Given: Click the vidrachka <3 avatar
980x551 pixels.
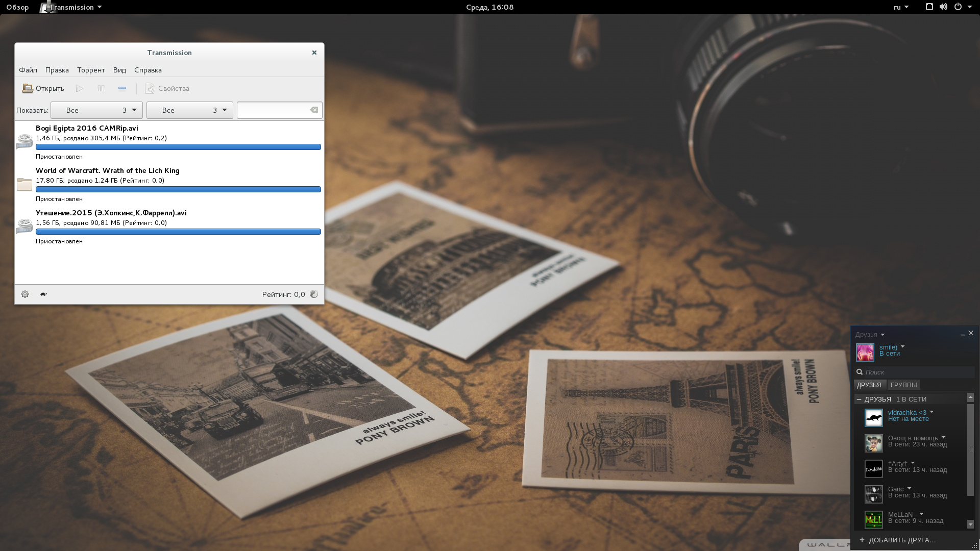Looking at the screenshot, I should point(873,418).
